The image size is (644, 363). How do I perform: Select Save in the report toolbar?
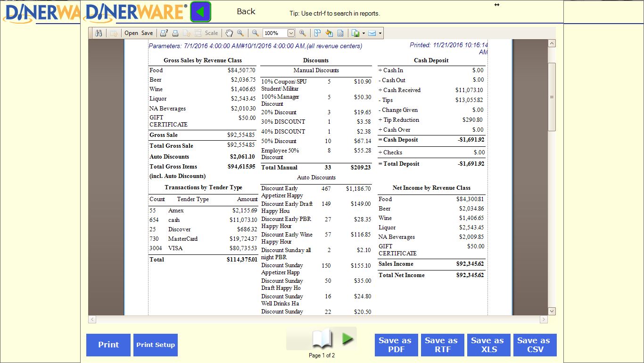(147, 33)
